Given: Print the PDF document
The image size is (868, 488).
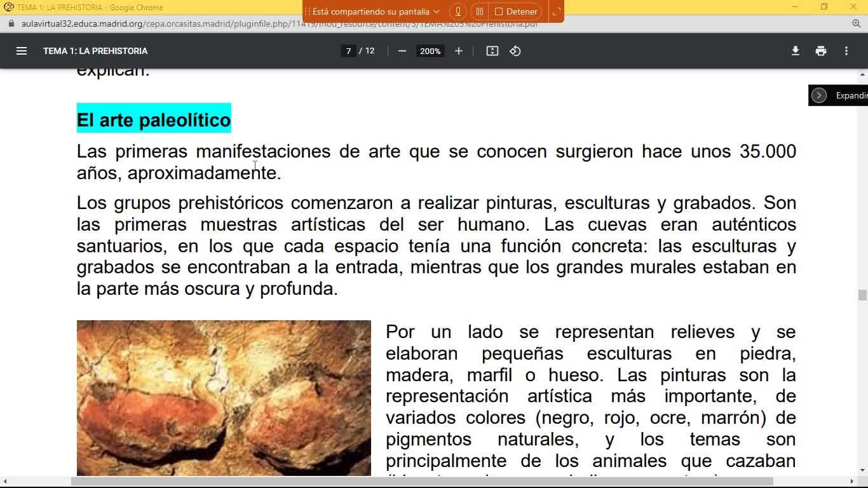Looking at the screenshot, I should (821, 51).
